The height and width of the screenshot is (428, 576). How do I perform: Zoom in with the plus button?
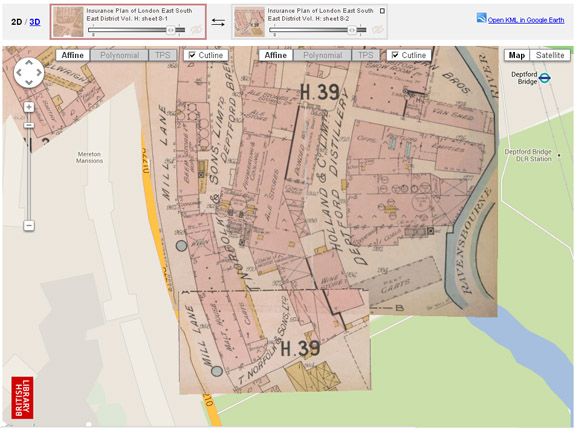tap(29, 107)
